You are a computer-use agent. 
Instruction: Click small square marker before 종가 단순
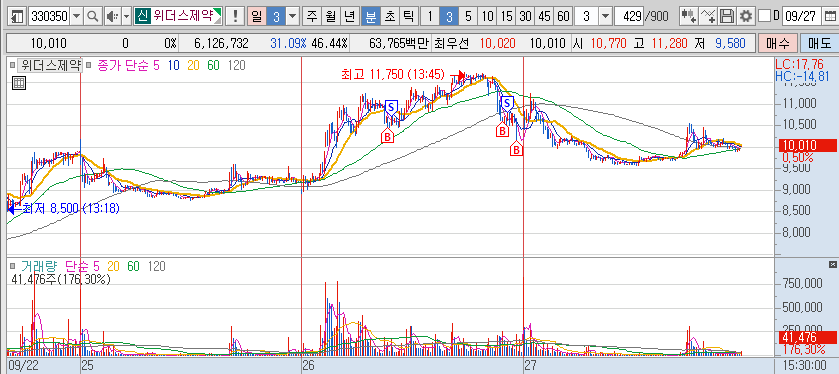pyautogui.click(x=88, y=66)
